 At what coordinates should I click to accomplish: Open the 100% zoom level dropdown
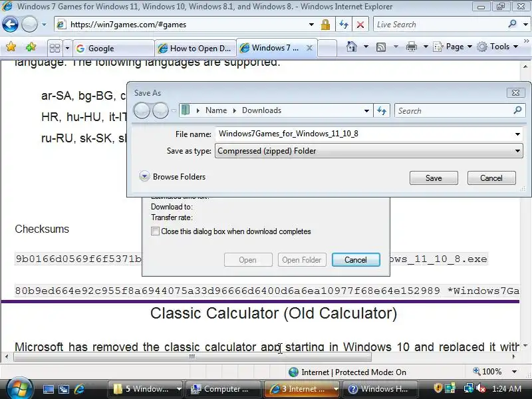(514, 372)
